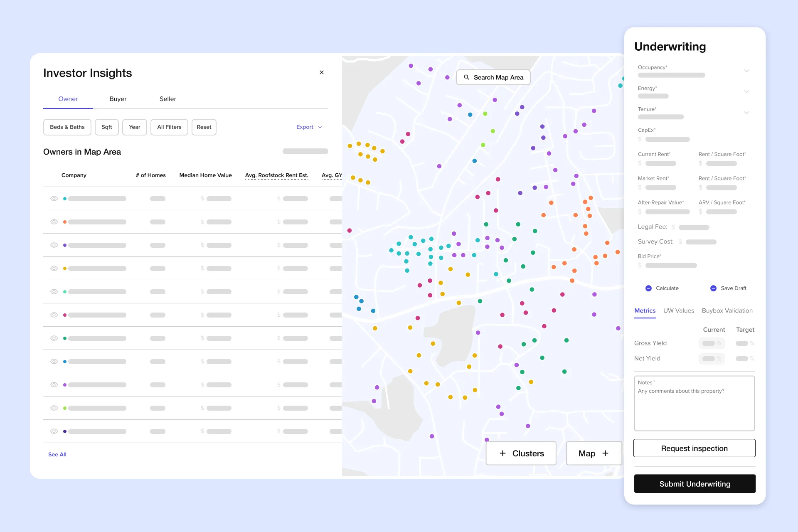Click the Gross Yield current value field
798x532 pixels.
[x=712, y=343]
